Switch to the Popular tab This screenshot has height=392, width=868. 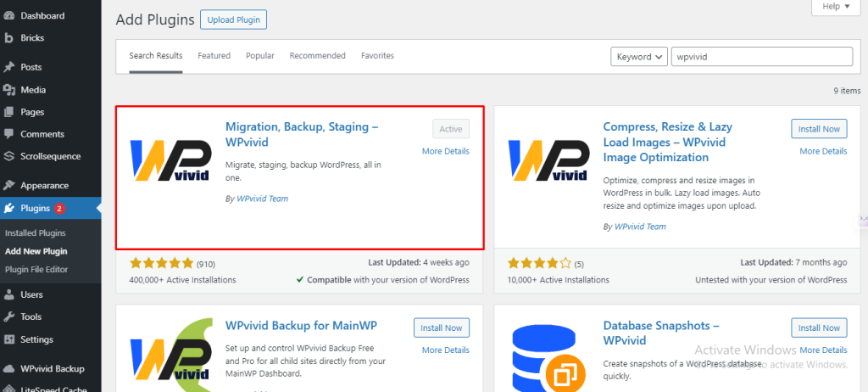259,56
